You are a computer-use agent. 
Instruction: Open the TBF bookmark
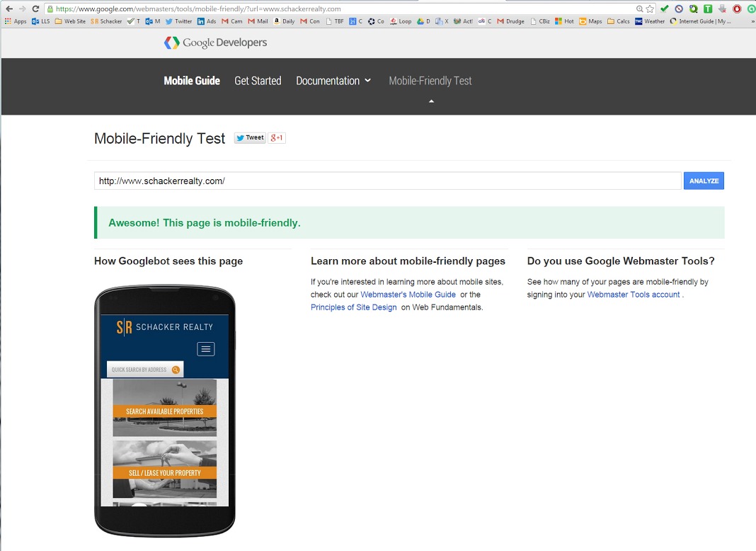pyautogui.click(x=335, y=21)
